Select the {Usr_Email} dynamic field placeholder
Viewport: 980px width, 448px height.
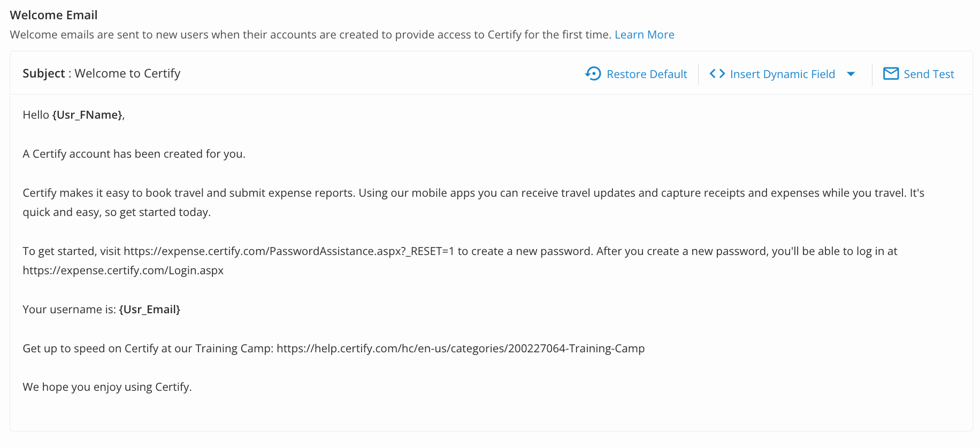(x=149, y=310)
